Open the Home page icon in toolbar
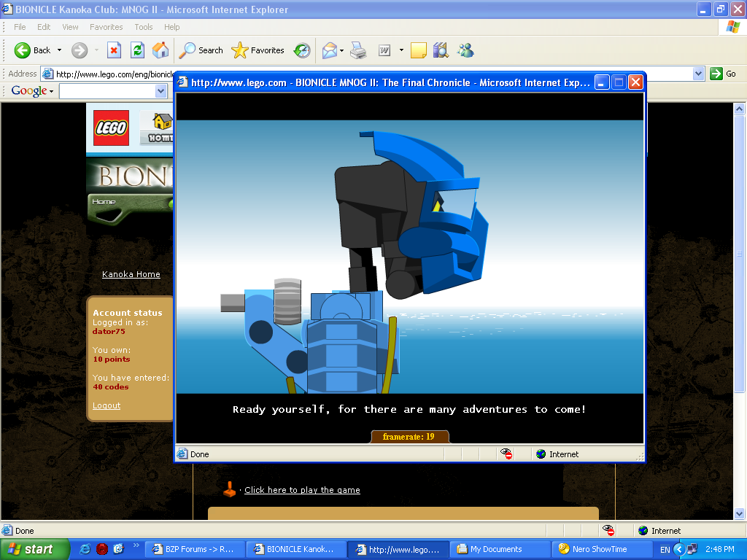747x560 pixels. tap(160, 50)
